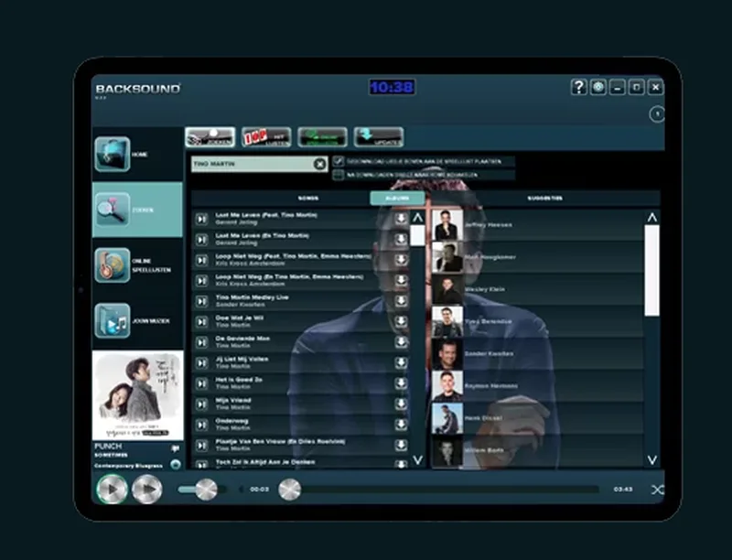
Task: Preview 'Plaatje Van Een Vrouw'
Action: point(201,446)
